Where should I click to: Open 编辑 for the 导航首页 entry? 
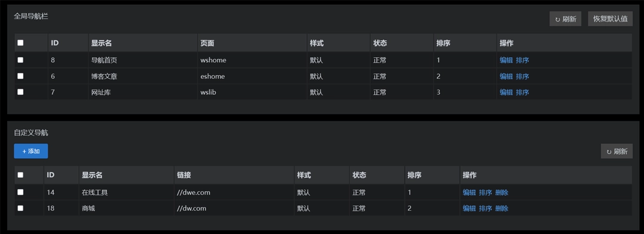tap(506, 60)
